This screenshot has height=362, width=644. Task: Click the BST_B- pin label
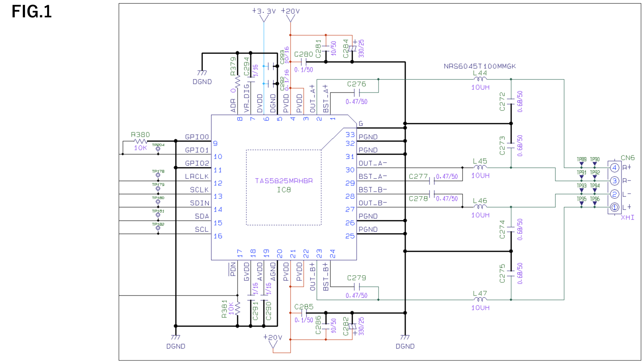click(373, 190)
